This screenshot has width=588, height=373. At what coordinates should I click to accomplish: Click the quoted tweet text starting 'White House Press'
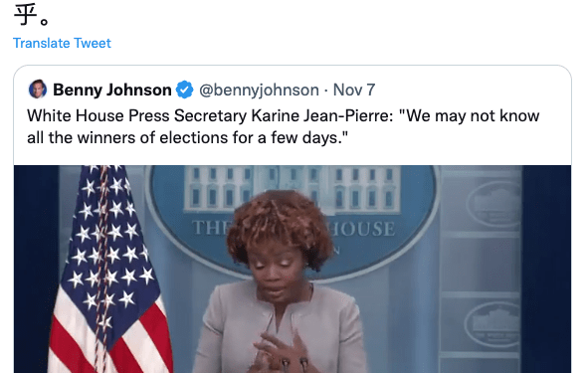point(284,126)
